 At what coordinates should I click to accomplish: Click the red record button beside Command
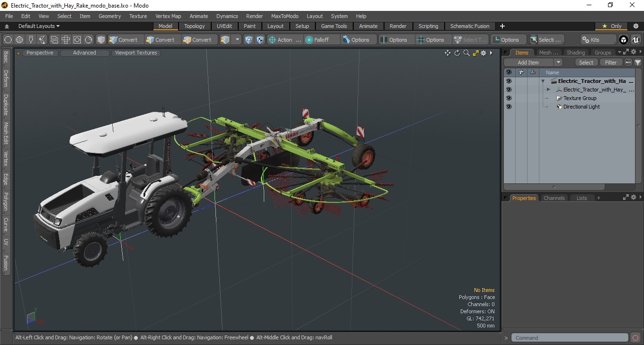click(x=635, y=338)
